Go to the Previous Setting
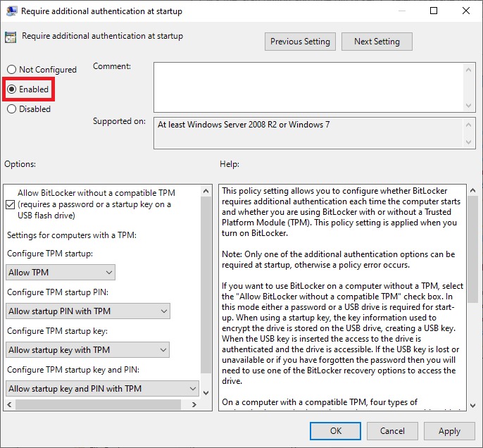Screen dimensions: 483x448 click(300, 42)
